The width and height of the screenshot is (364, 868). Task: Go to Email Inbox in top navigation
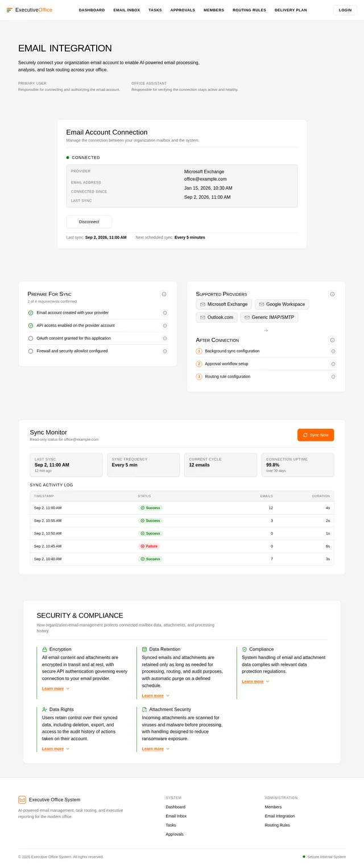click(x=127, y=10)
